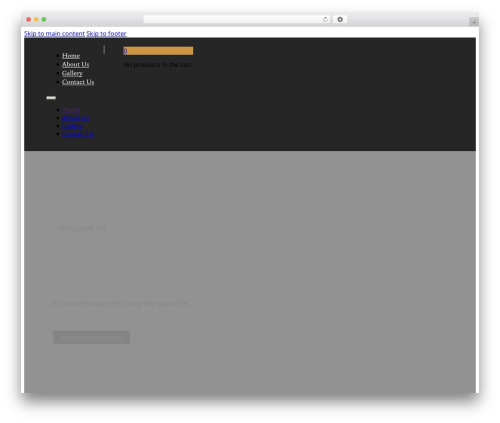Click the Skip to main content link
This screenshot has height=423, width=500.
tap(54, 34)
